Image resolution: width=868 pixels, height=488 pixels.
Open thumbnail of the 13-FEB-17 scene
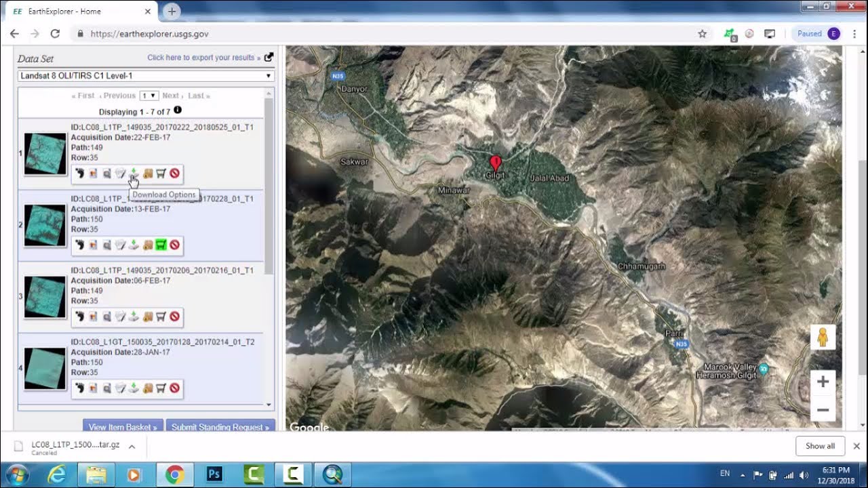[x=45, y=226]
